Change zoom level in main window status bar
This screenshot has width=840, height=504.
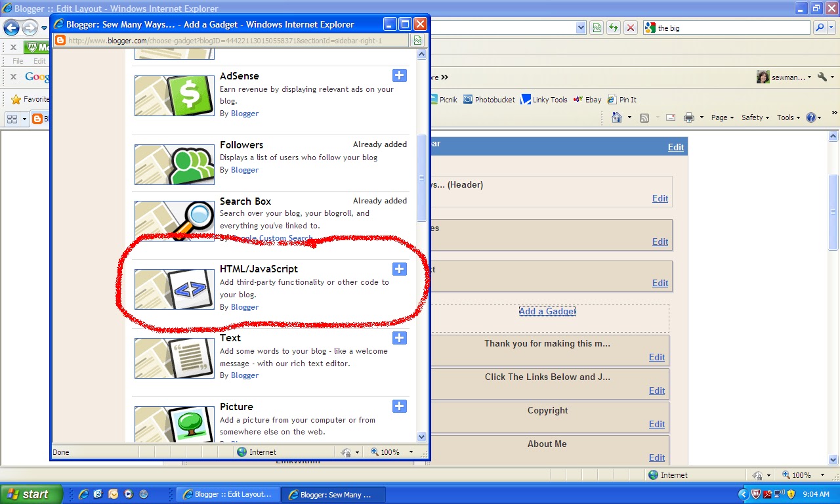click(804, 475)
